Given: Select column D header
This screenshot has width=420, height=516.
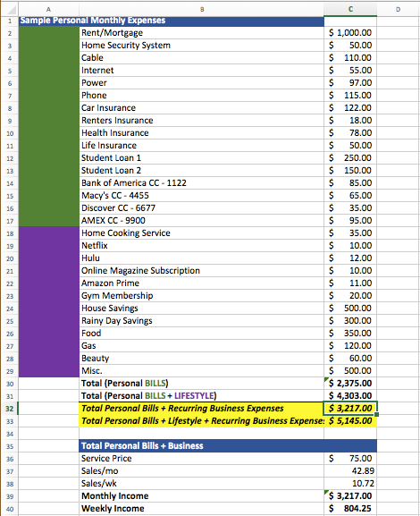Looking at the screenshot, I should (399, 9).
